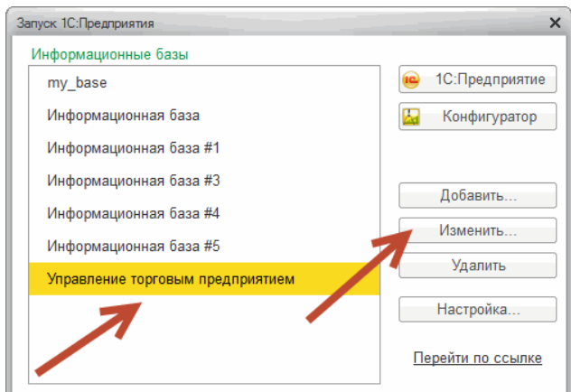Select my_base in the list
571x392 pixels.
click(x=77, y=82)
